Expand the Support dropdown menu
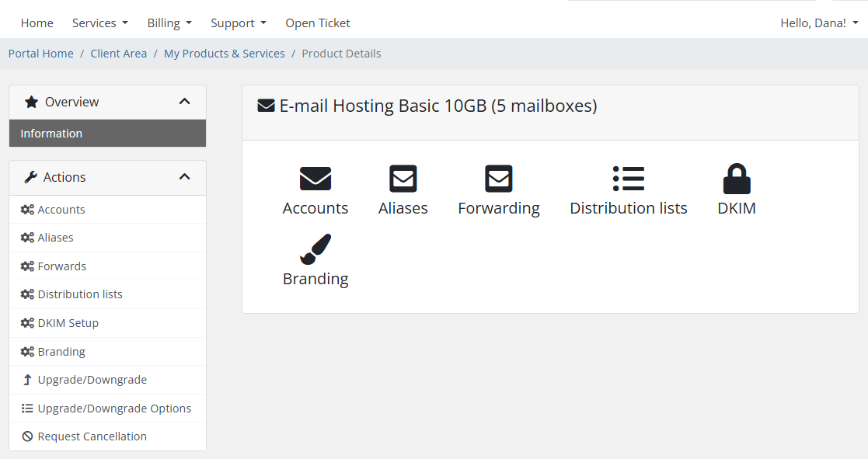Image resolution: width=868 pixels, height=459 pixels. point(238,23)
